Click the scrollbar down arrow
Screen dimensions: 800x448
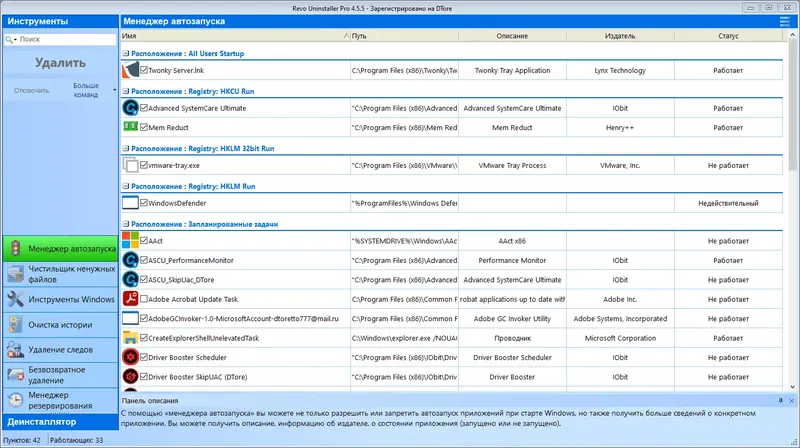tap(792, 387)
